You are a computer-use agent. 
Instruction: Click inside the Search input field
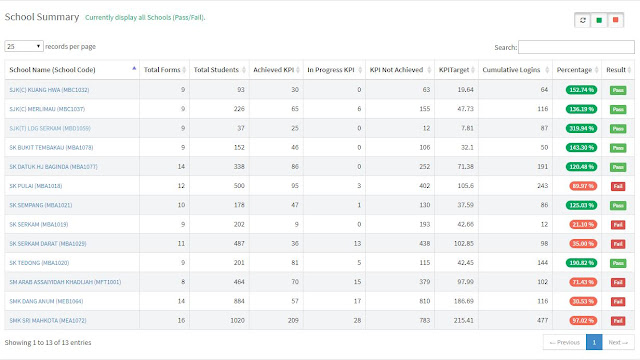point(576,47)
